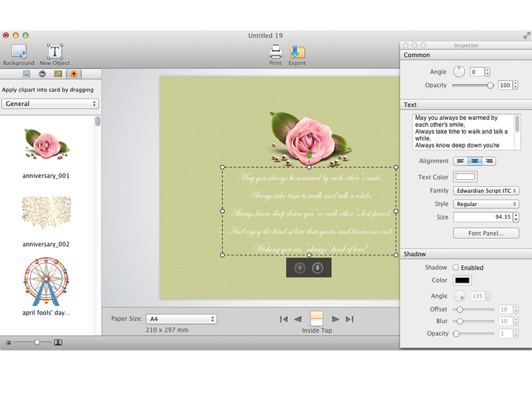Open the backgrounds photo tab in the sidebar
The width and height of the screenshot is (532, 399).
(26, 74)
